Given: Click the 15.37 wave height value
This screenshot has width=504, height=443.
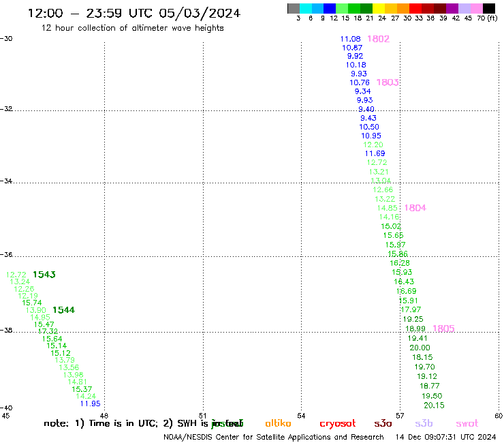Looking at the screenshot, I should coord(82,390).
